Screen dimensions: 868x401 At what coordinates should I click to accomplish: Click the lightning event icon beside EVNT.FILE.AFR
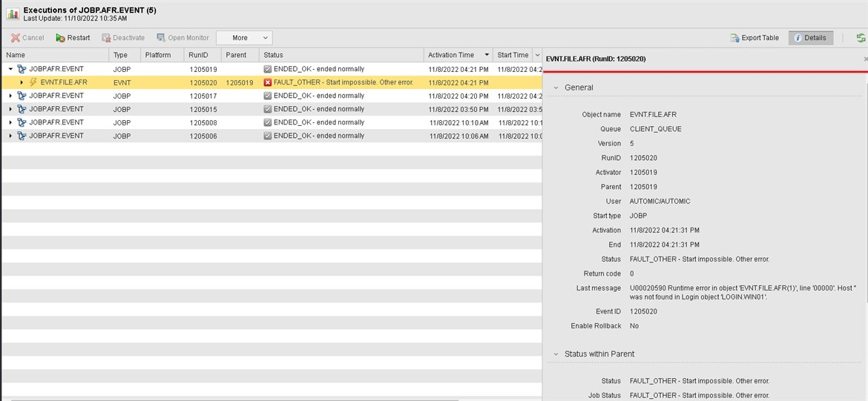coord(33,82)
